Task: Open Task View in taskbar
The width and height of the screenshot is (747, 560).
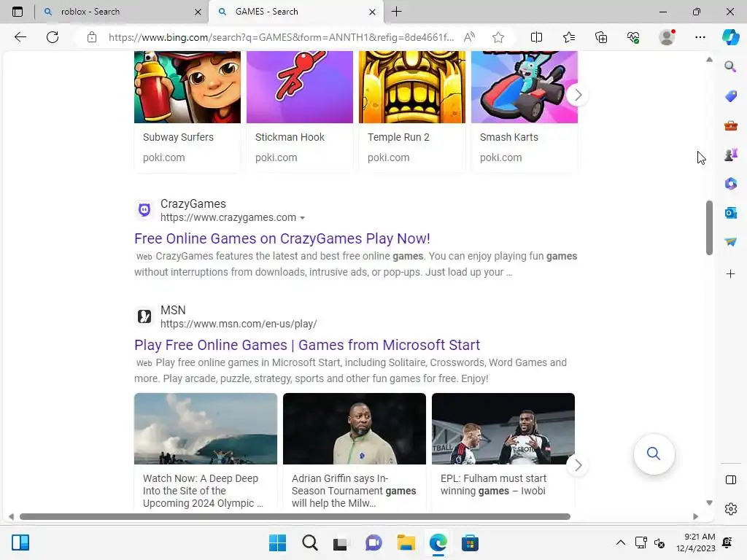Action: point(341,542)
